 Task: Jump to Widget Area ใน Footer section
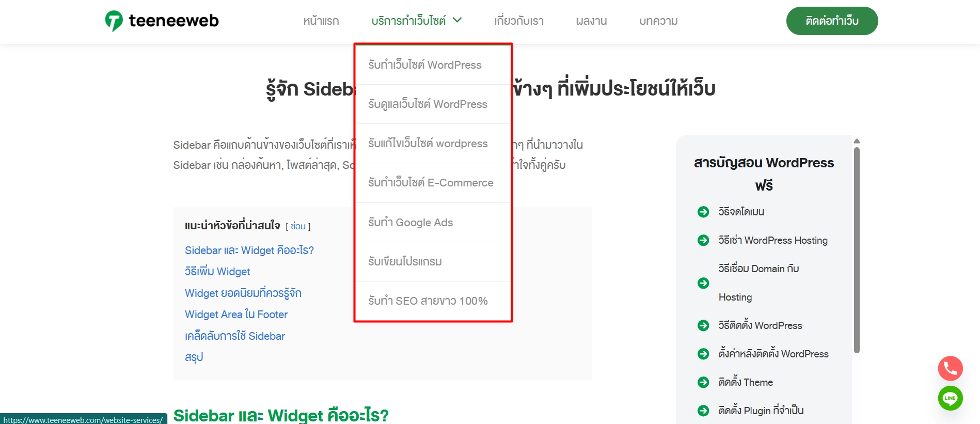tap(236, 315)
